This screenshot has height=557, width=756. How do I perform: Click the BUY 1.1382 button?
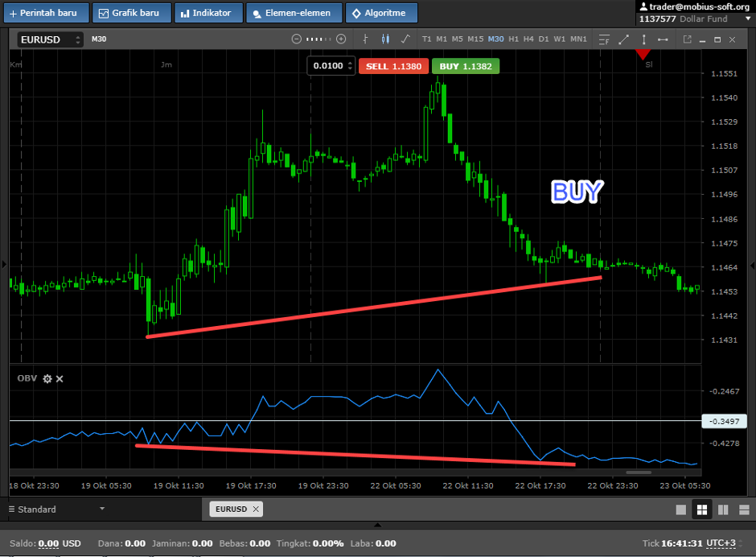tap(466, 66)
